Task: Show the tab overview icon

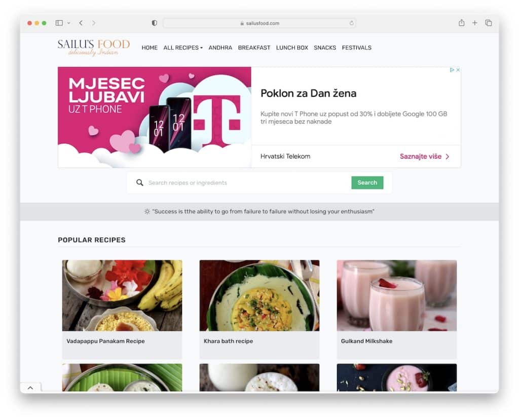Action: 488,23
